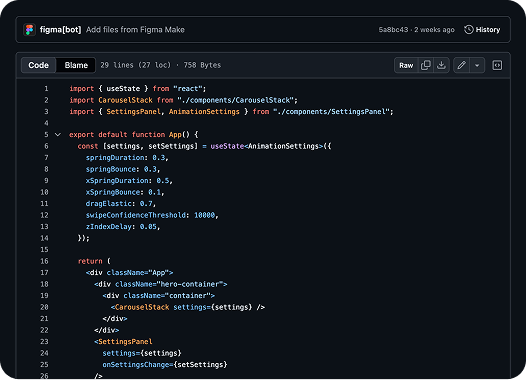Select line number 20
This screenshot has width=526, height=380.
pos(44,307)
